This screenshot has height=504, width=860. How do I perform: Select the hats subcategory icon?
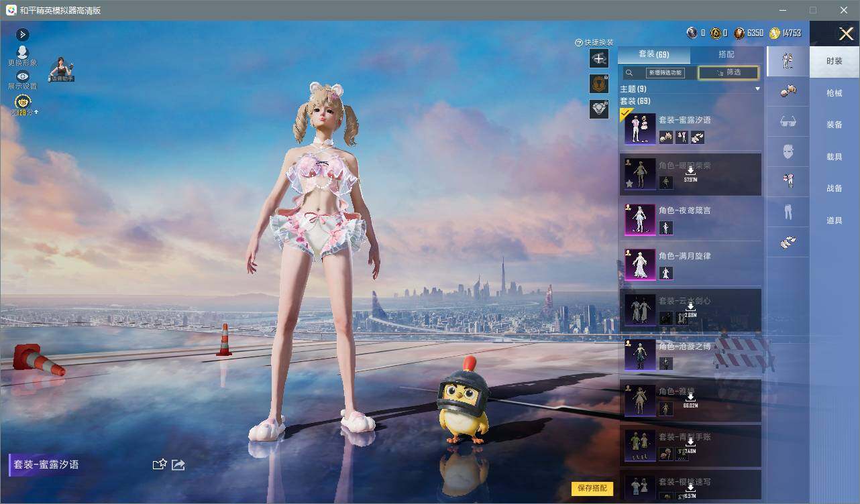tap(788, 91)
